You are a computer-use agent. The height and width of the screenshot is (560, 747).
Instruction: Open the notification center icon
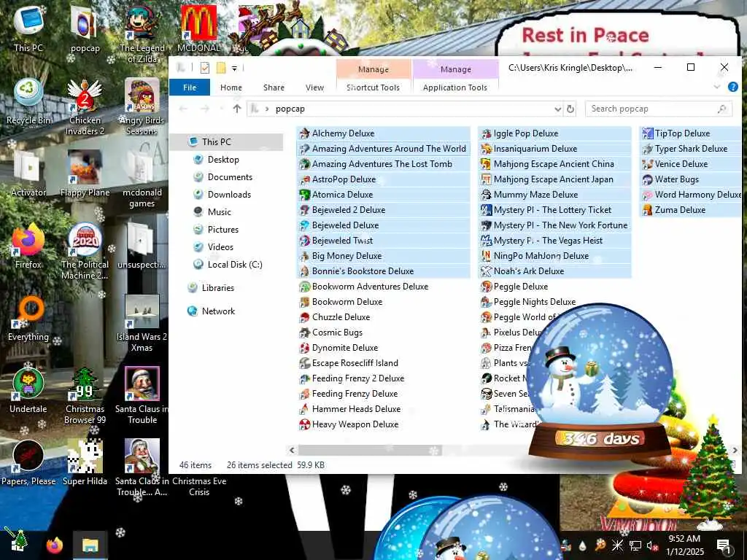click(723, 545)
